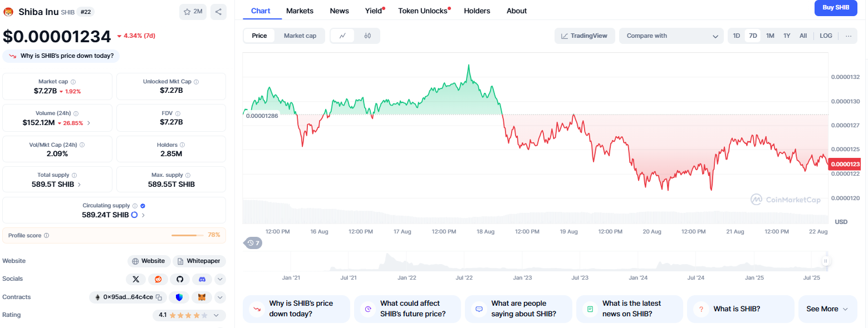The width and height of the screenshot is (868, 328).
Task: Click the Profile score progress bar
Action: (188, 235)
